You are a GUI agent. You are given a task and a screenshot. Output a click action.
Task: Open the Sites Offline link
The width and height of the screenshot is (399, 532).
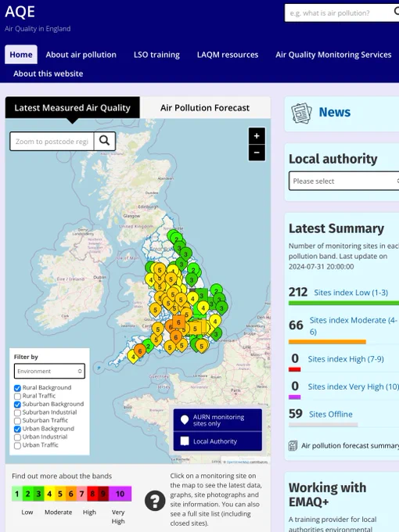[331, 415]
